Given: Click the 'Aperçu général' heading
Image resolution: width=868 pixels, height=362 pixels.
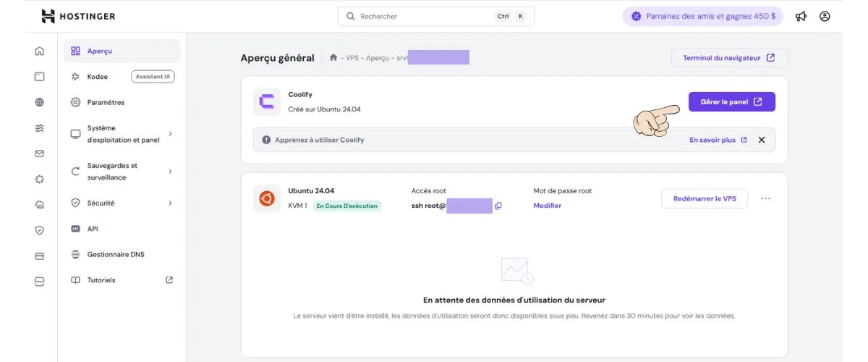Looking at the screenshot, I should click(278, 58).
